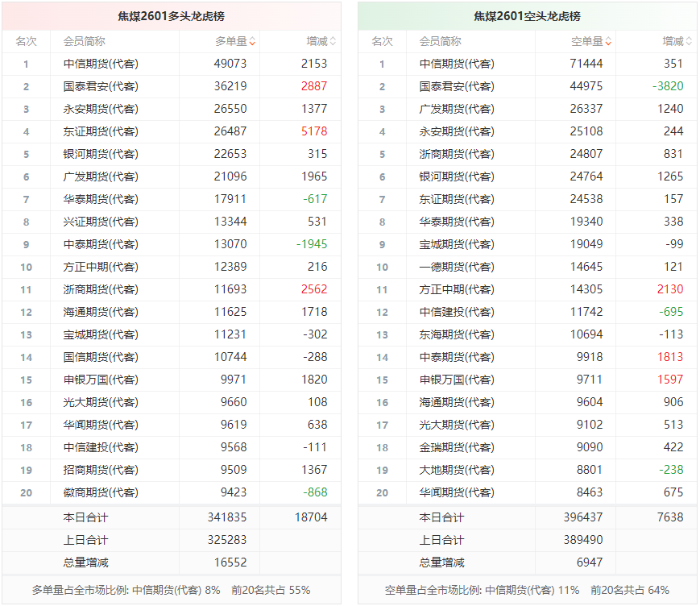Click red change value 2562
This screenshot has width=700, height=606.
314,289
